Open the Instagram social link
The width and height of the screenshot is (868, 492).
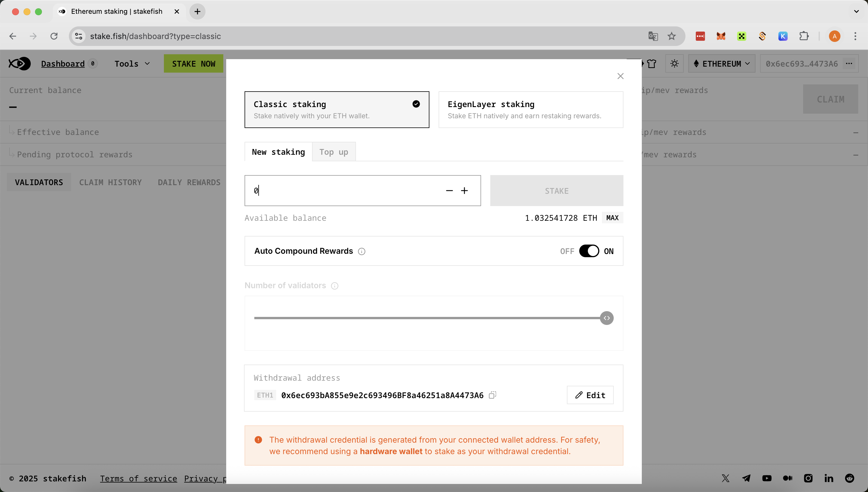[x=808, y=478]
